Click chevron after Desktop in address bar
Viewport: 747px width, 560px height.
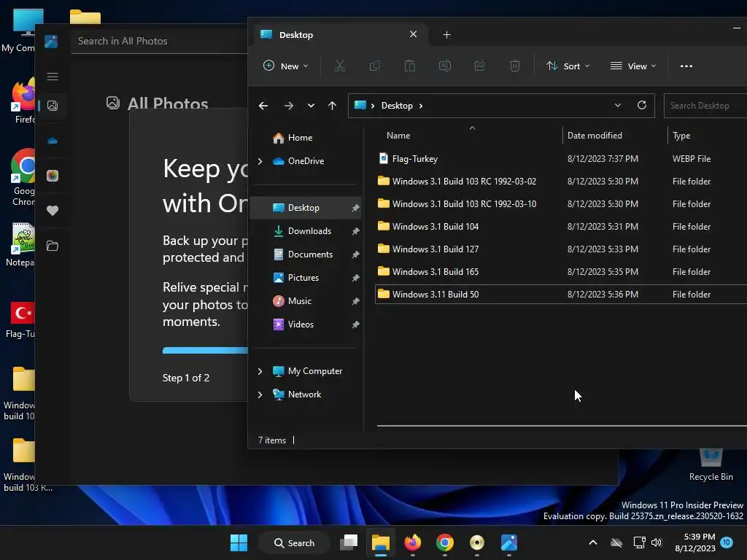coord(421,106)
